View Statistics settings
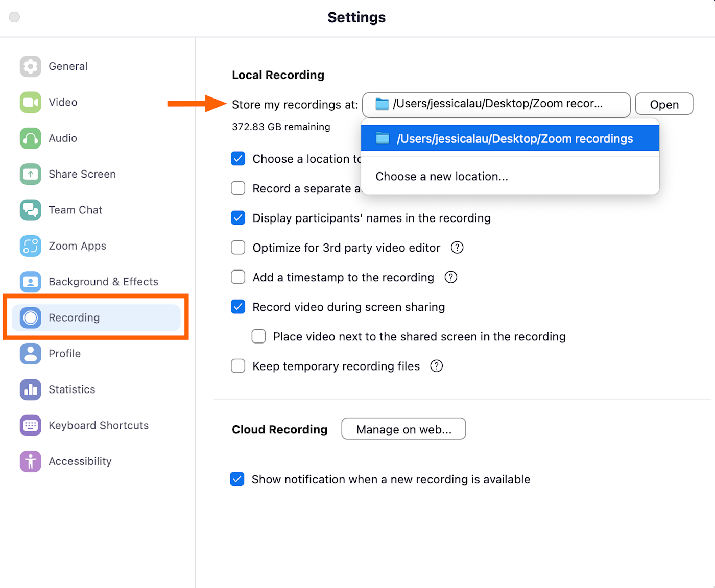This screenshot has width=715, height=588. (x=96, y=389)
